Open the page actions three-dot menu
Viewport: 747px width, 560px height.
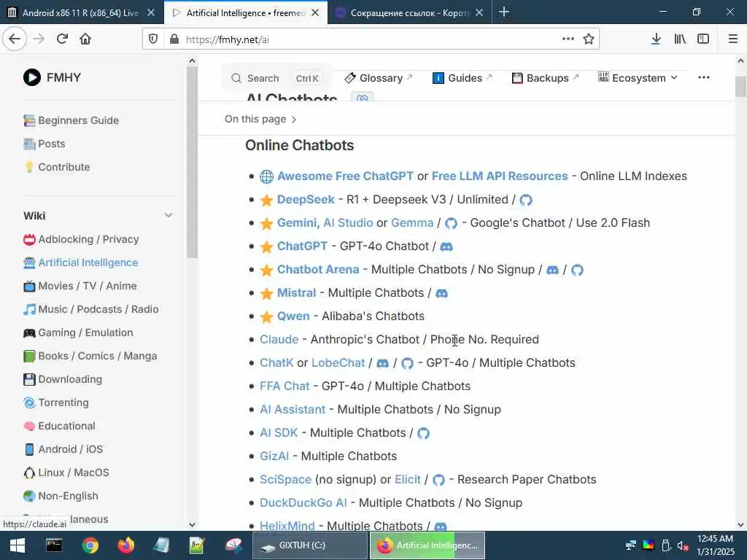[x=568, y=39]
